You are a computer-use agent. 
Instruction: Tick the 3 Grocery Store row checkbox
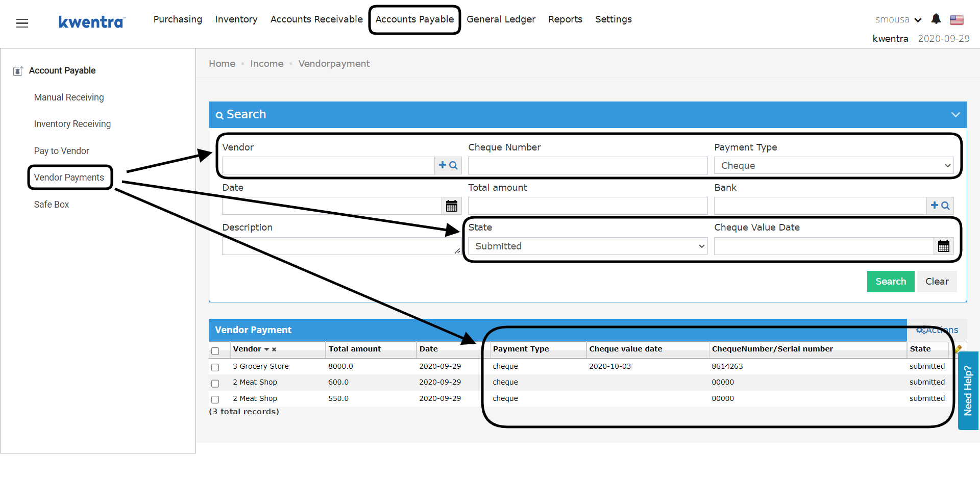point(215,367)
